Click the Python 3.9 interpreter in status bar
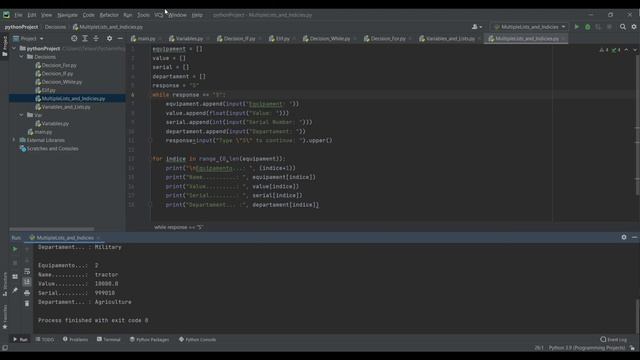Image resolution: width=640 pixels, height=360 pixels. pyautogui.click(x=587, y=348)
